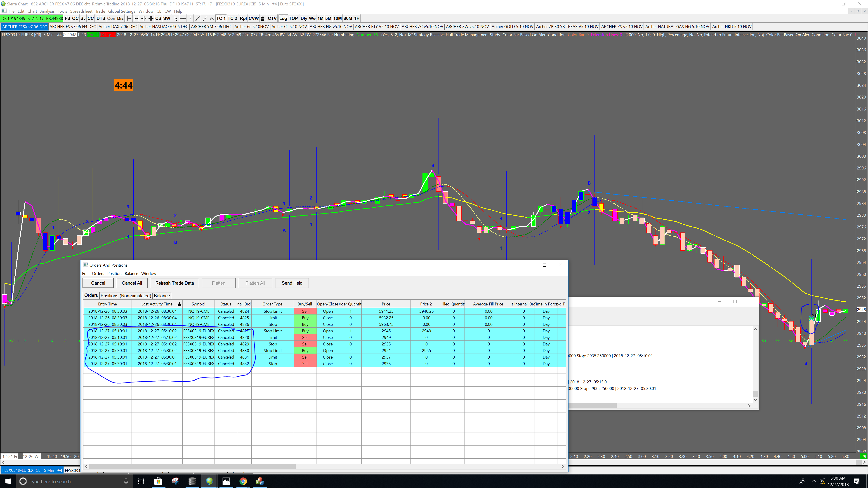Screen dimensions: 868x488
Task: Open the trade window grid icon
Action: point(263,19)
